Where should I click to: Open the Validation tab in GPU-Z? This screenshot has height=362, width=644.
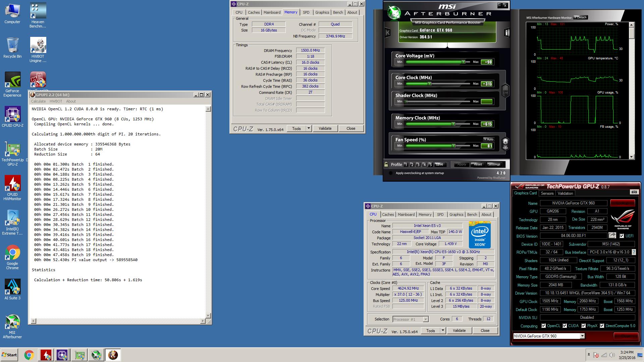pos(565,193)
